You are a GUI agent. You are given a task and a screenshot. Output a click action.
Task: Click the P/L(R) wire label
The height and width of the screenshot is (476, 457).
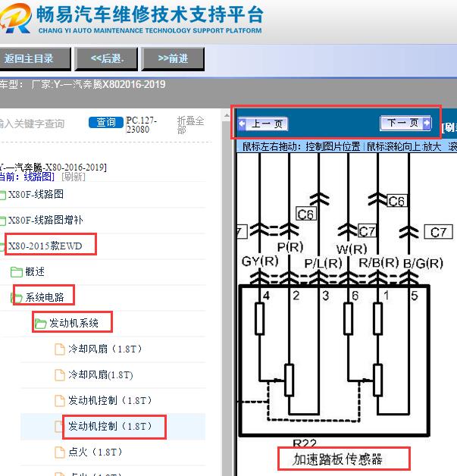tap(323, 263)
